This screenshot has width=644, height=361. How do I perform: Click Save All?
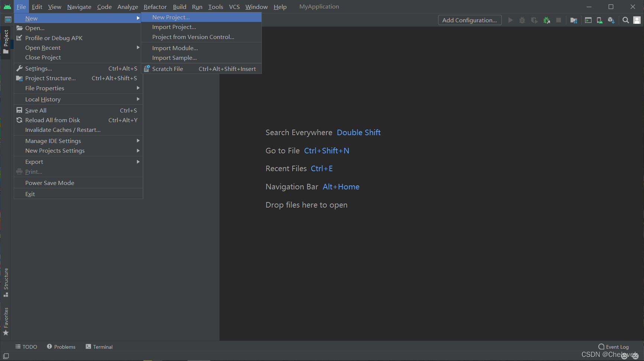[x=78, y=110]
